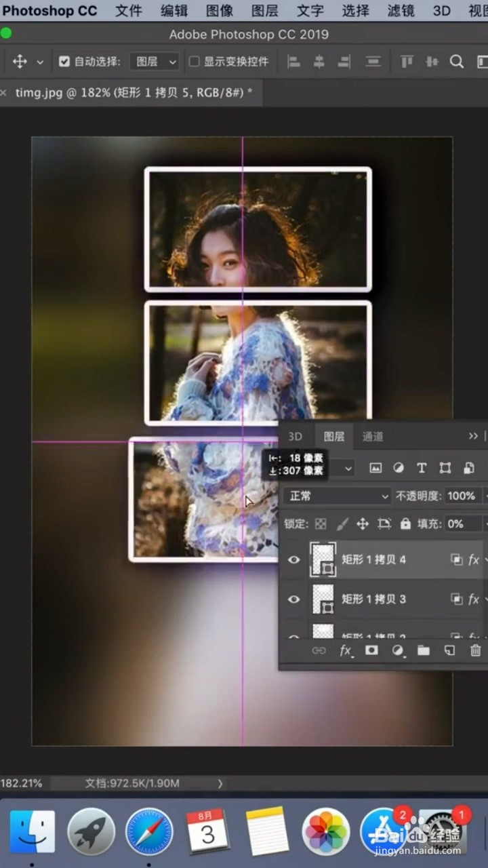Filter layers by smart object icon
The image size is (488, 868).
(469, 468)
